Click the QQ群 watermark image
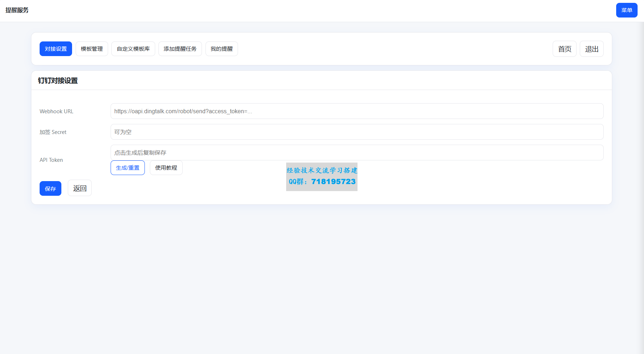The width and height of the screenshot is (644, 354). tap(321, 177)
